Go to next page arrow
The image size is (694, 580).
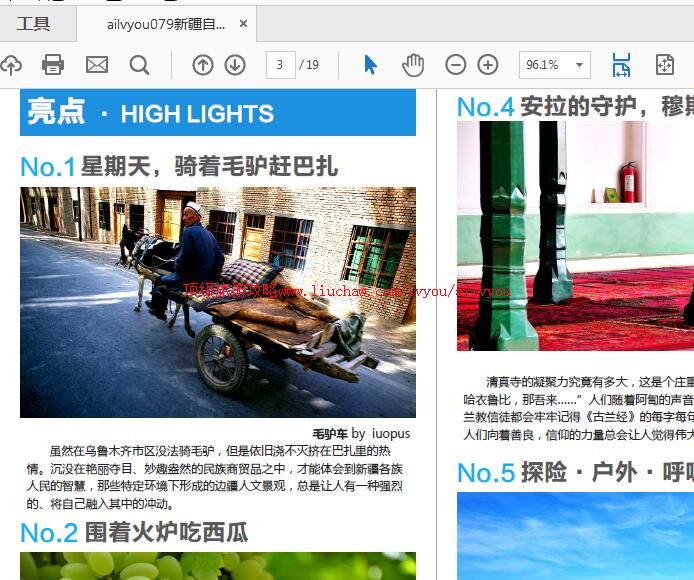coord(235,65)
